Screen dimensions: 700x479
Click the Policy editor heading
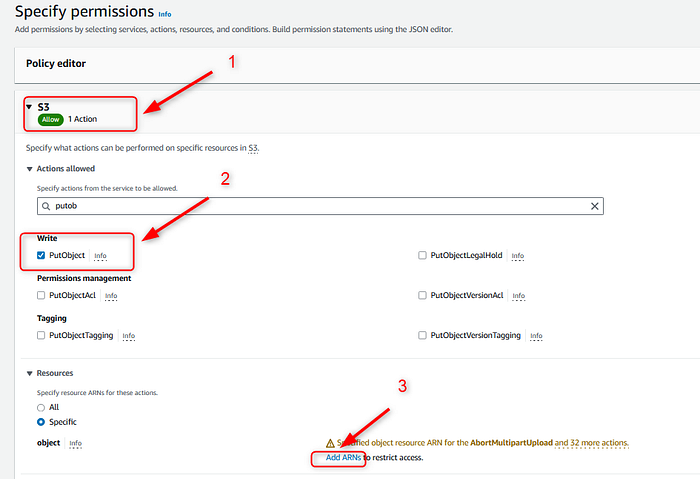point(56,63)
